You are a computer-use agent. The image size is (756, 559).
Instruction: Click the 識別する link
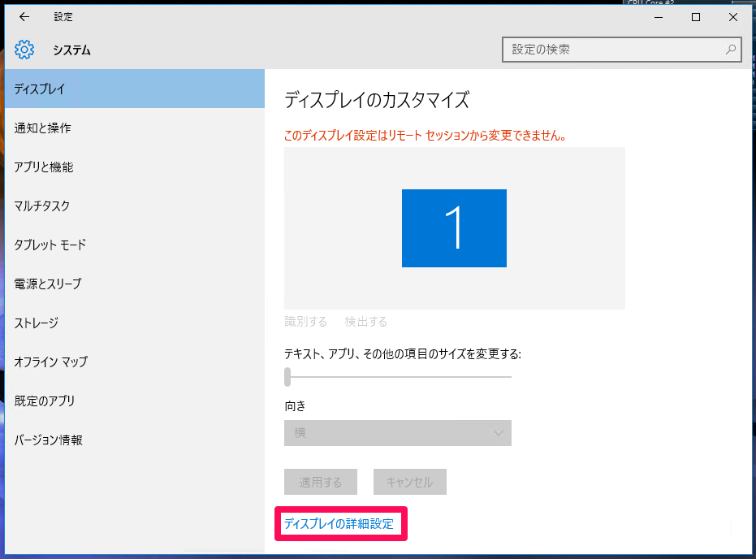click(x=304, y=322)
